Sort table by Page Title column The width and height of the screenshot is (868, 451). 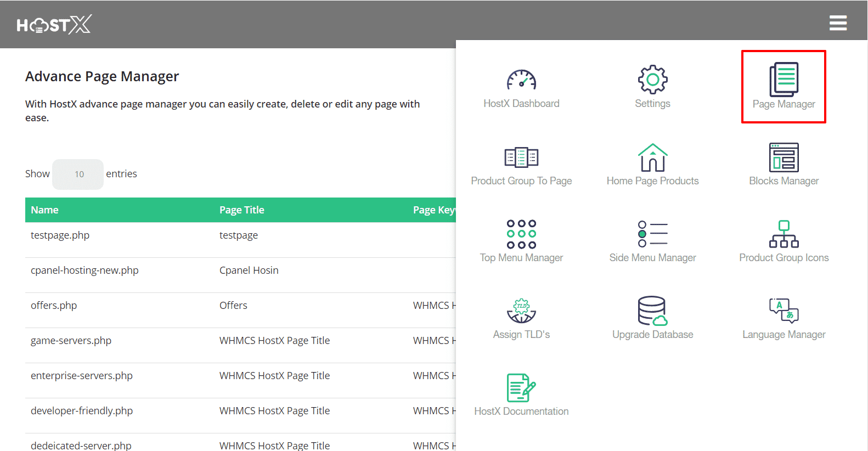tap(242, 210)
